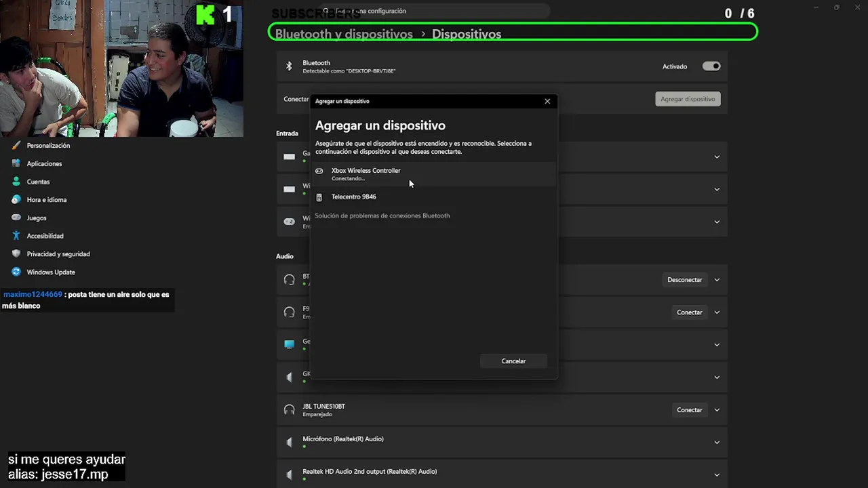Focus the settings search field
The height and width of the screenshot is (488, 868).
434,11
